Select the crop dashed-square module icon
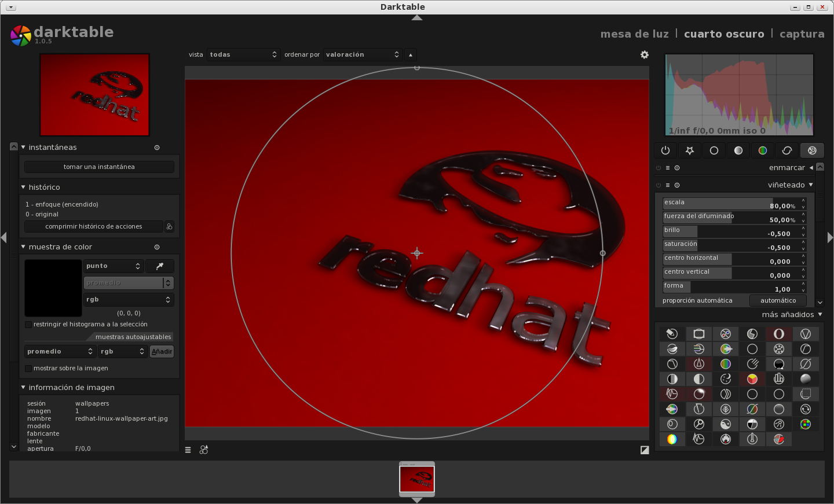834x504 pixels. pyautogui.click(x=806, y=394)
